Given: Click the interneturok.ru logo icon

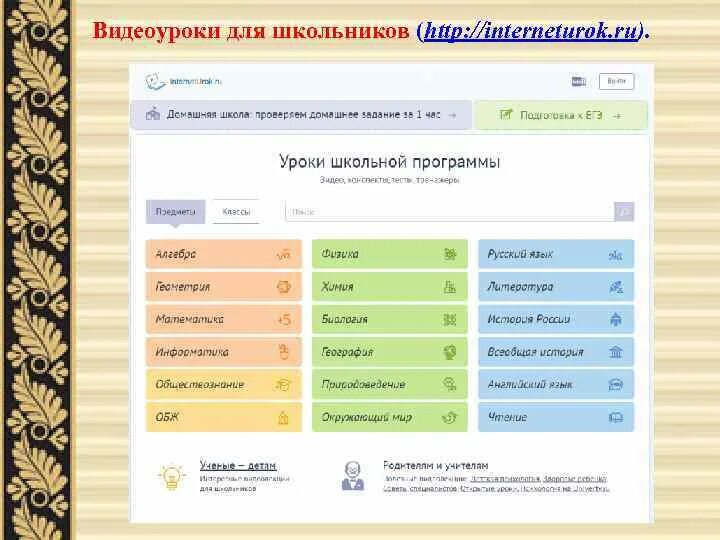Looking at the screenshot, I should tap(155, 82).
